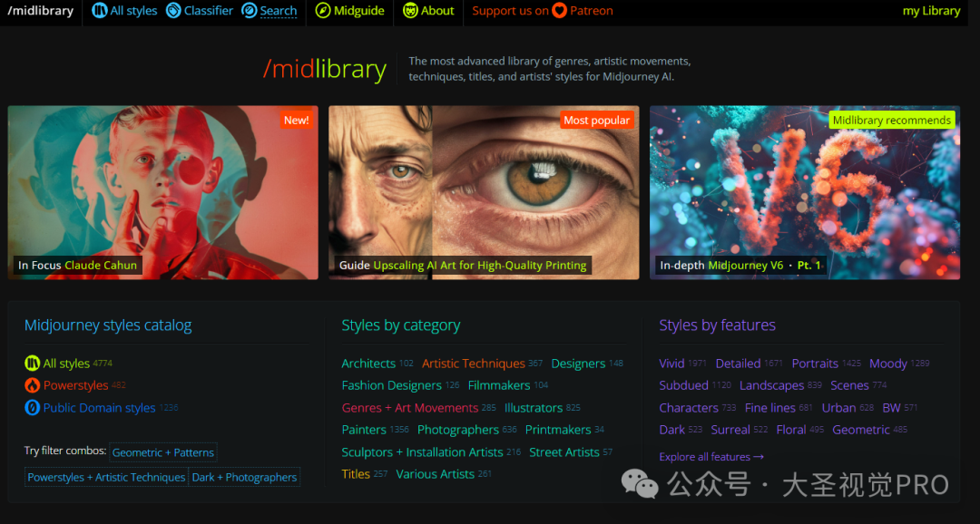Open the /midlibrary home link in navbar
This screenshot has width=980, height=524.
click(x=41, y=11)
